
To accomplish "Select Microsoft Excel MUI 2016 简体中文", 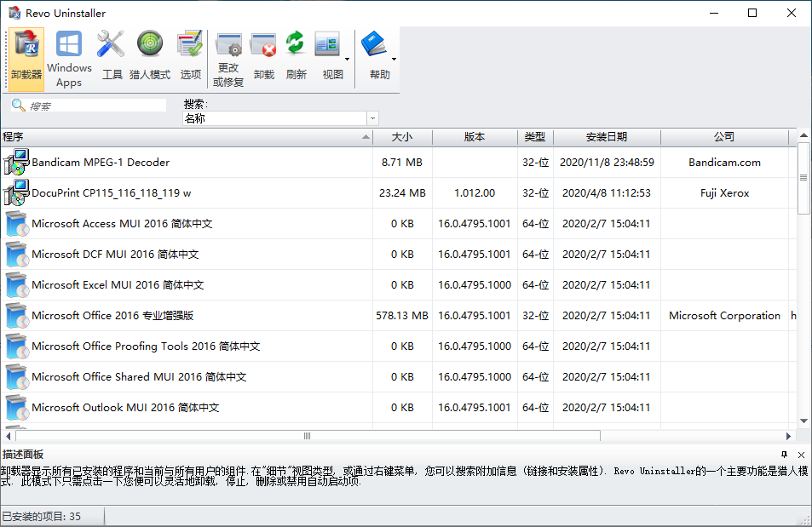I will click(x=118, y=284).
